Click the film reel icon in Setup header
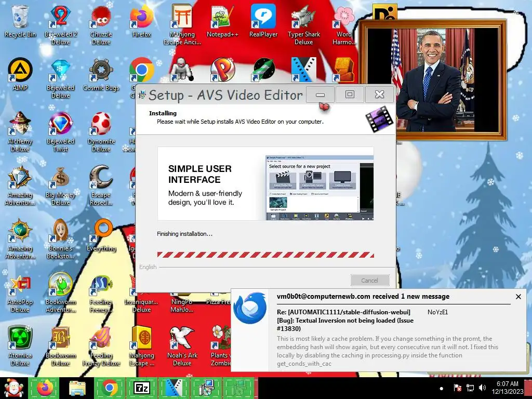Viewport: 532px width, 399px height. click(x=379, y=119)
